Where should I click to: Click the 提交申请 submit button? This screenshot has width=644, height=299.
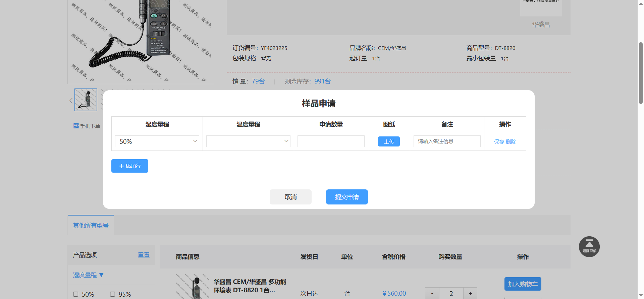pyautogui.click(x=347, y=197)
